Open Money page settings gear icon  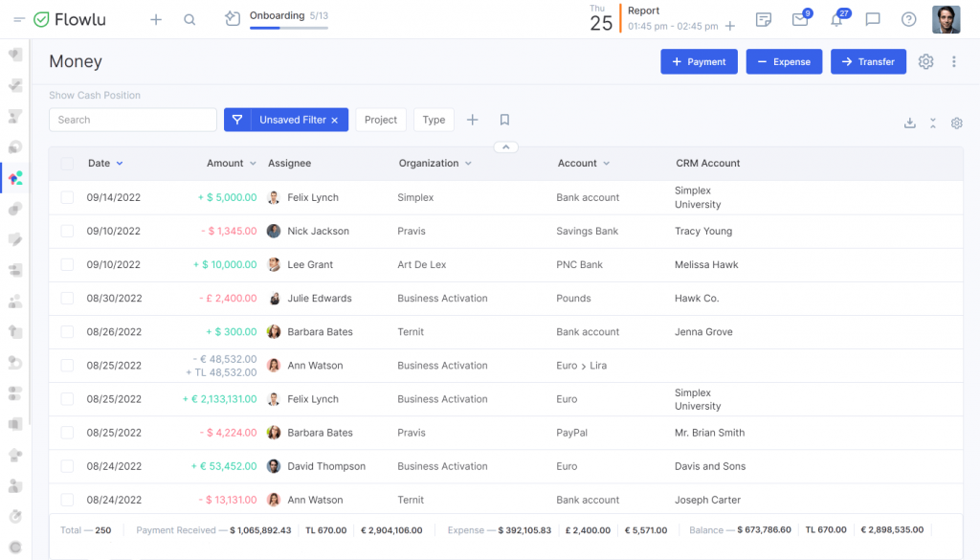coord(925,61)
